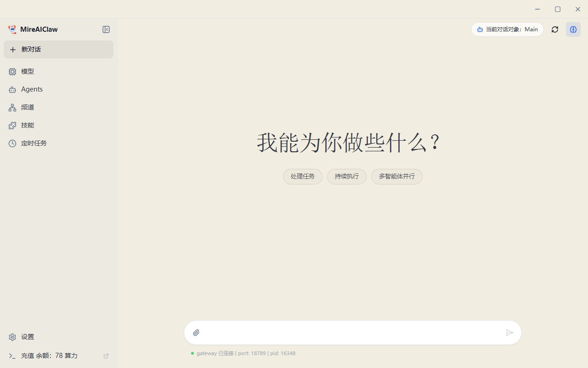Collapse the sidebar with the panel toggle
The image size is (588, 368).
[106, 29]
